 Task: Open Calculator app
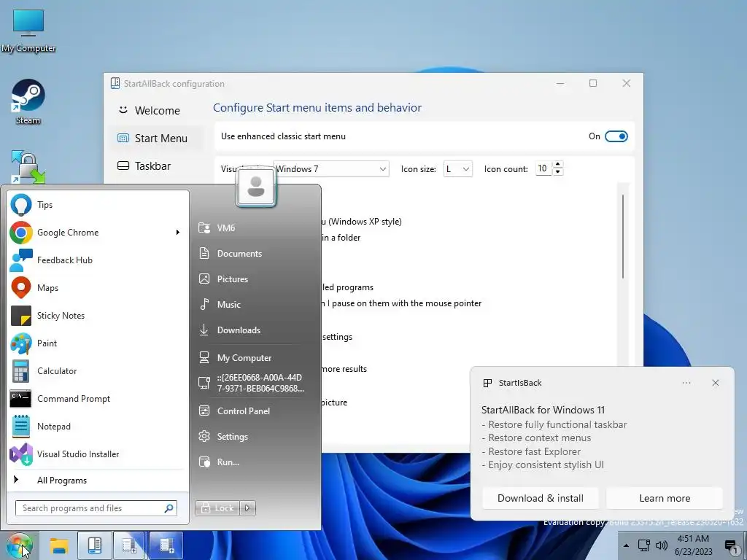pos(97,370)
